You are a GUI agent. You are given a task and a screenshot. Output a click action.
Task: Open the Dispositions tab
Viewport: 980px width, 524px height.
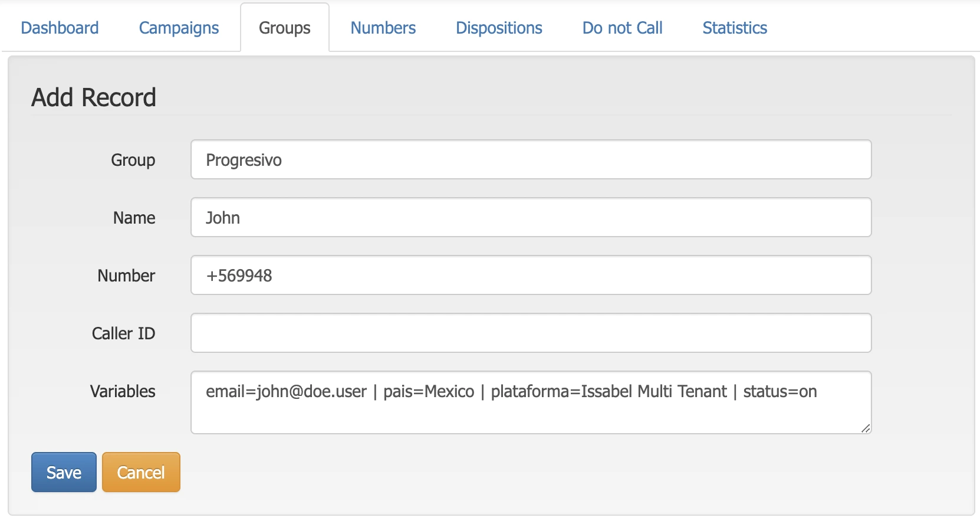(x=499, y=28)
